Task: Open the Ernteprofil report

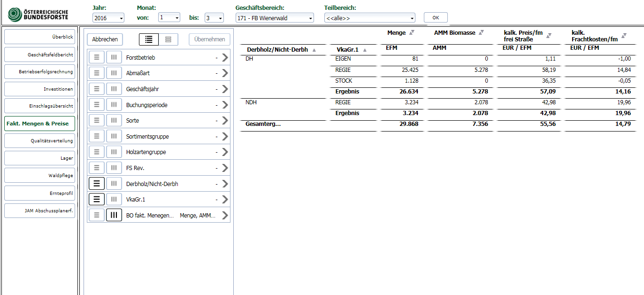Action: pos(39,193)
